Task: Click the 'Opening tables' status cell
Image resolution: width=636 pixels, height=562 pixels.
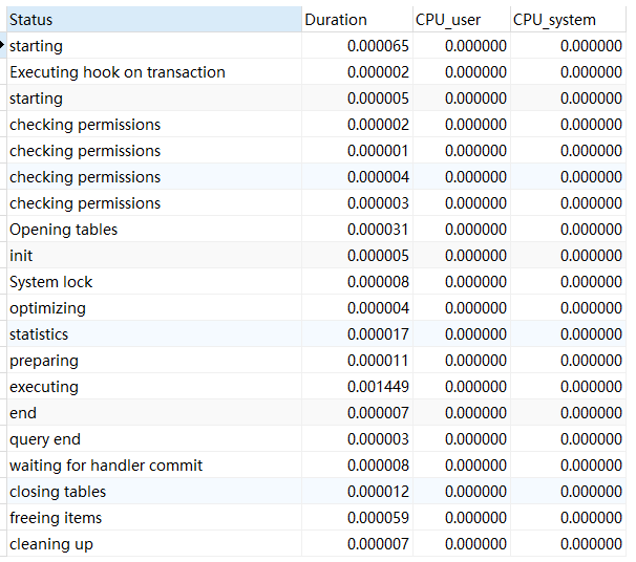Action: [63, 229]
